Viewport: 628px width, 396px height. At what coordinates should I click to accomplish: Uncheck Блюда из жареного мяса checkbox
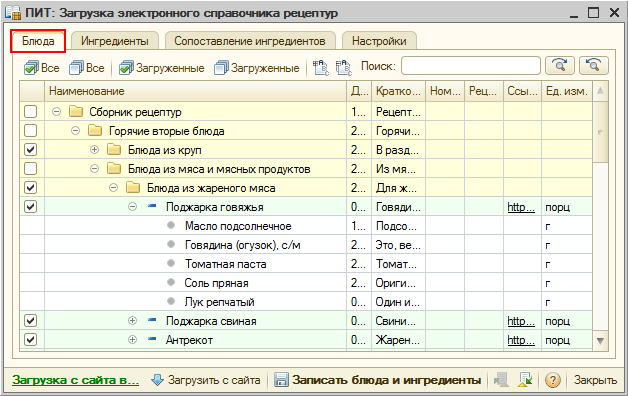point(30,187)
